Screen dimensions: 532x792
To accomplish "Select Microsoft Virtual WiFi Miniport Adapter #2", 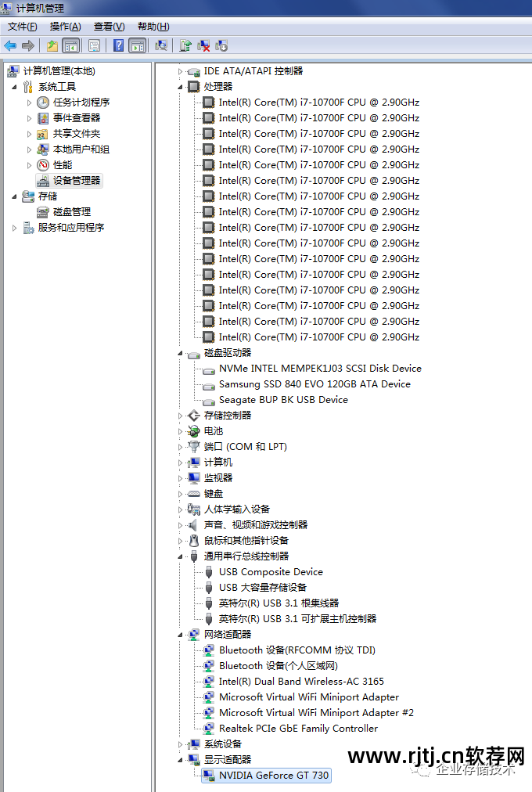I will pos(316,713).
